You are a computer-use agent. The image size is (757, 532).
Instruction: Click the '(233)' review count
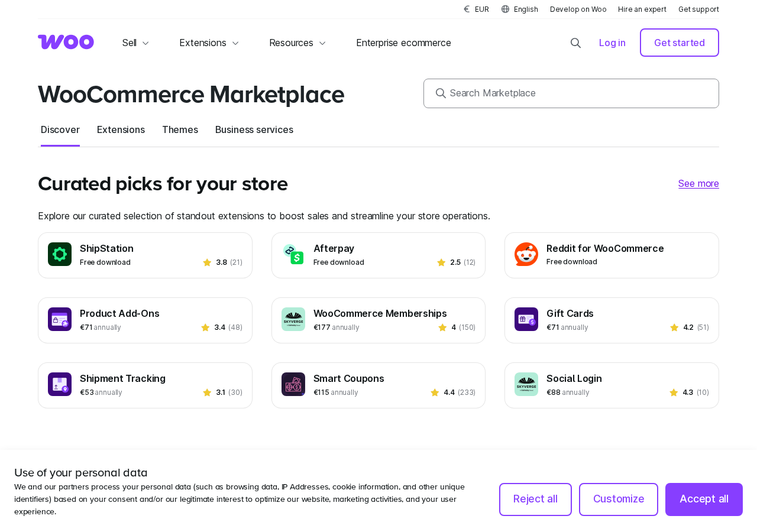coord(467,392)
